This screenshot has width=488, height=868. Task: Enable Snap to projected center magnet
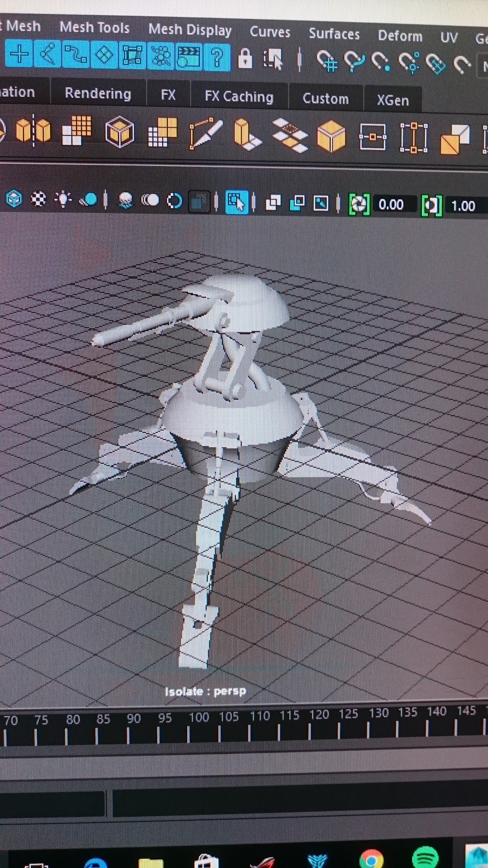click(409, 62)
